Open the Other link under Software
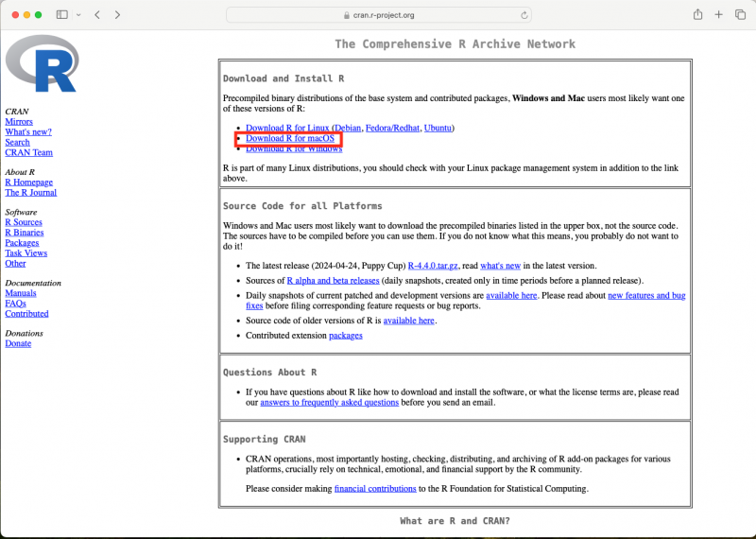The height and width of the screenshot is (539, 756). click(15, 264)
